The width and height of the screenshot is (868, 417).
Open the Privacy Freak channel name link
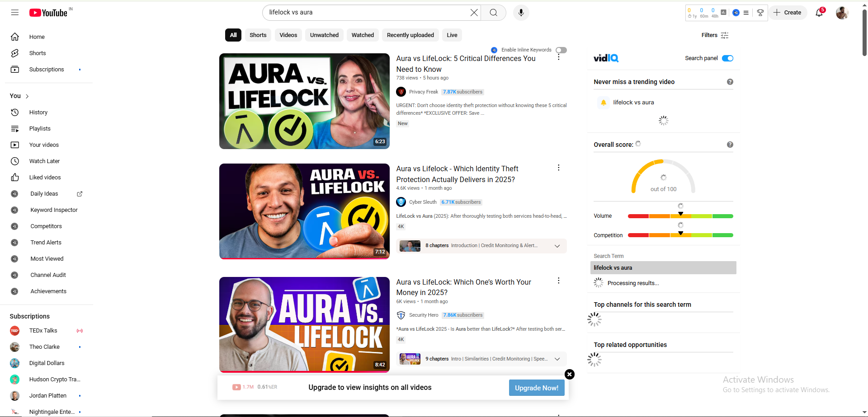[x=424, y=92]
